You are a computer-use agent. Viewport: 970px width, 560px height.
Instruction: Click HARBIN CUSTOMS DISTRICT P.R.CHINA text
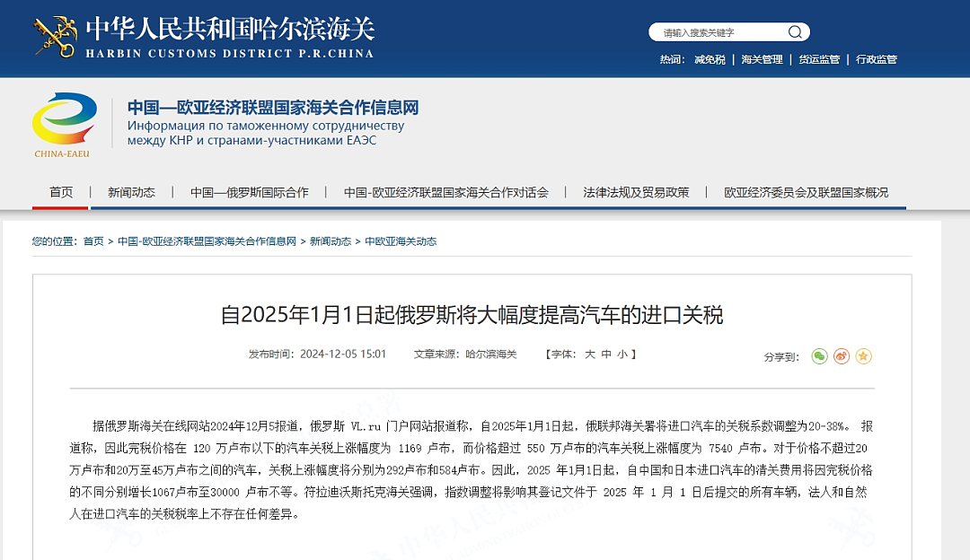click(x=230, y=53)
